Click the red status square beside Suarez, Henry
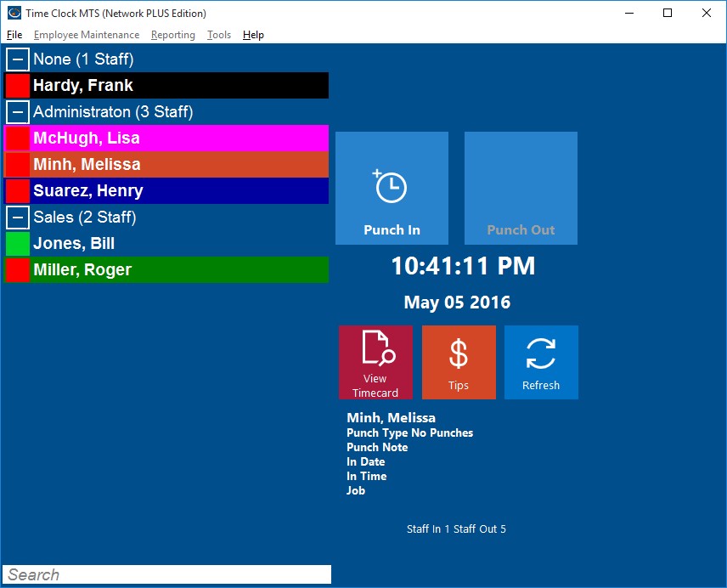This screenshot has height=588, width=727. click(15, 190)
